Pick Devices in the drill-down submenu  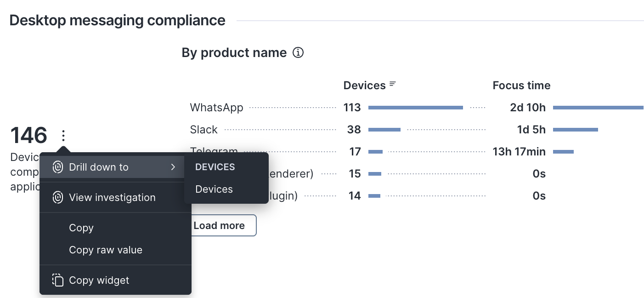[x=214, y=189]
